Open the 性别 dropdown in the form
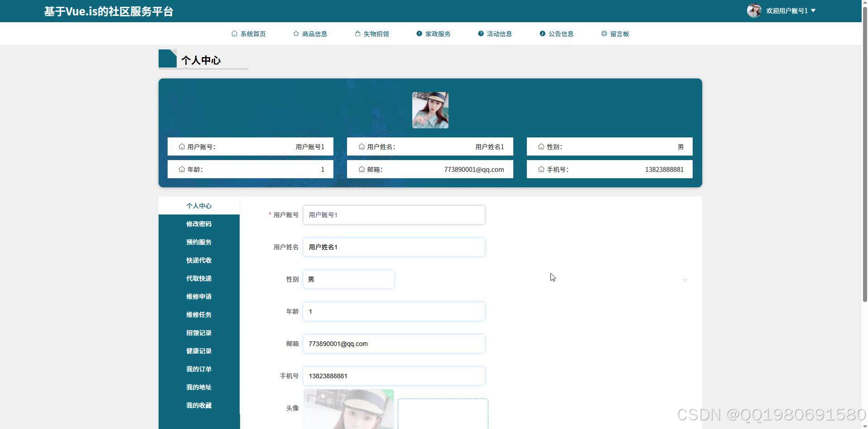This screenshot has width=868, height=429. [348, 279]
